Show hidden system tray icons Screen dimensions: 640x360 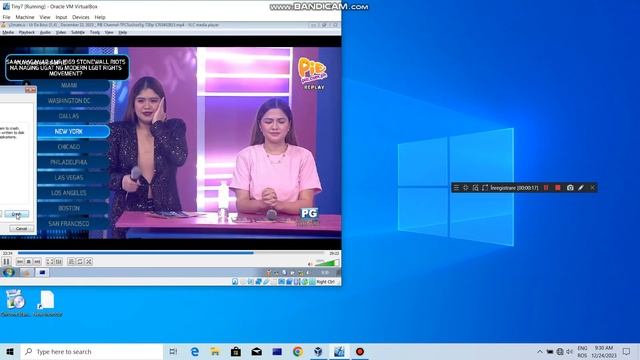[x=540, y=351]
